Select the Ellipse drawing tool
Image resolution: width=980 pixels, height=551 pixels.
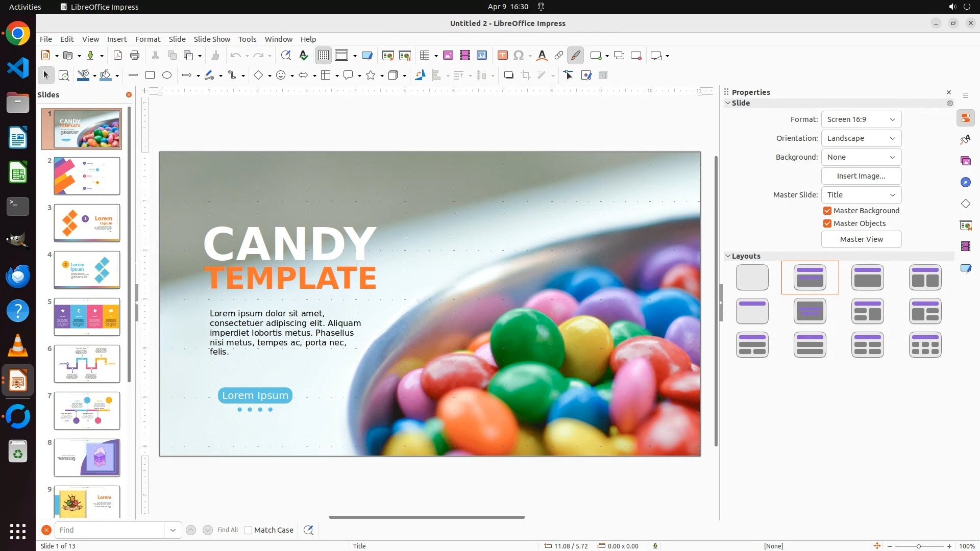tap(167, 76)
